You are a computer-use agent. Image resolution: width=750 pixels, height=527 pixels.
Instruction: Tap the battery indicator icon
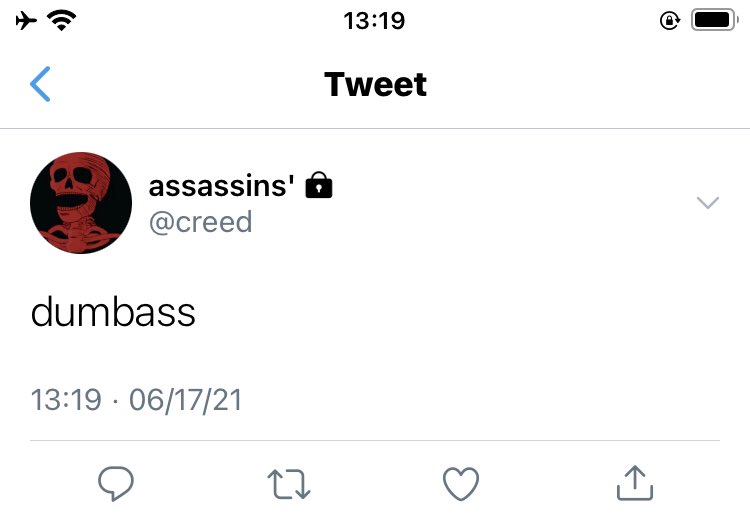715,20
